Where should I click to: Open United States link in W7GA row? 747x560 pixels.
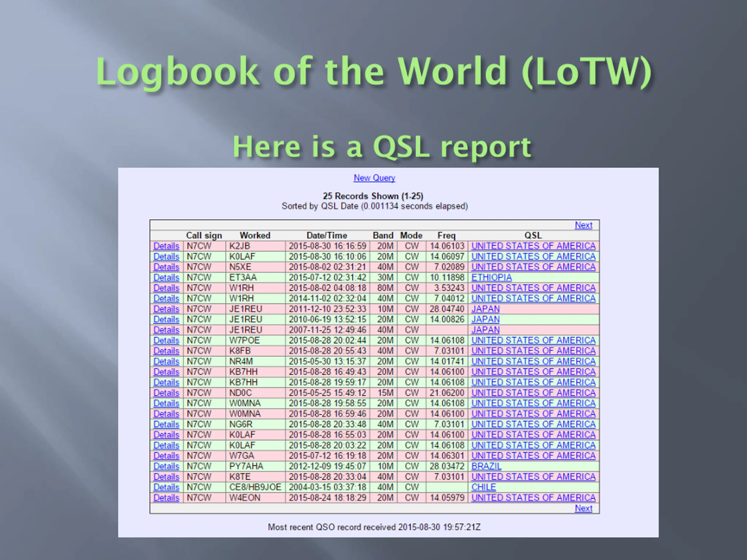pos(534,456)
